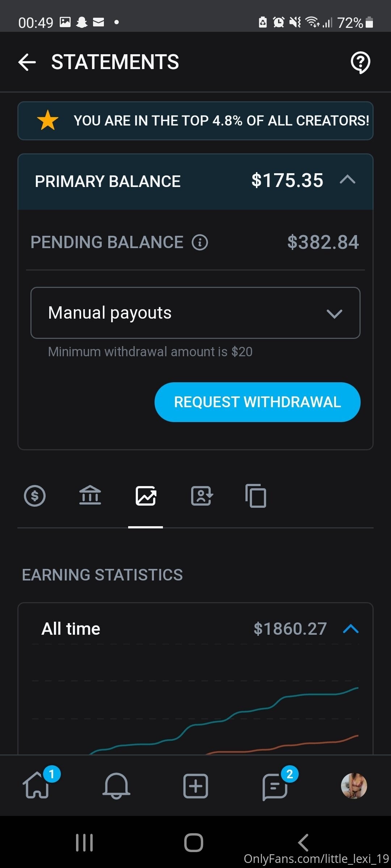This screenshot has height=868, width=391.
Task: Open the Manual payouts dropdown
Action: (x=195, y=313)
